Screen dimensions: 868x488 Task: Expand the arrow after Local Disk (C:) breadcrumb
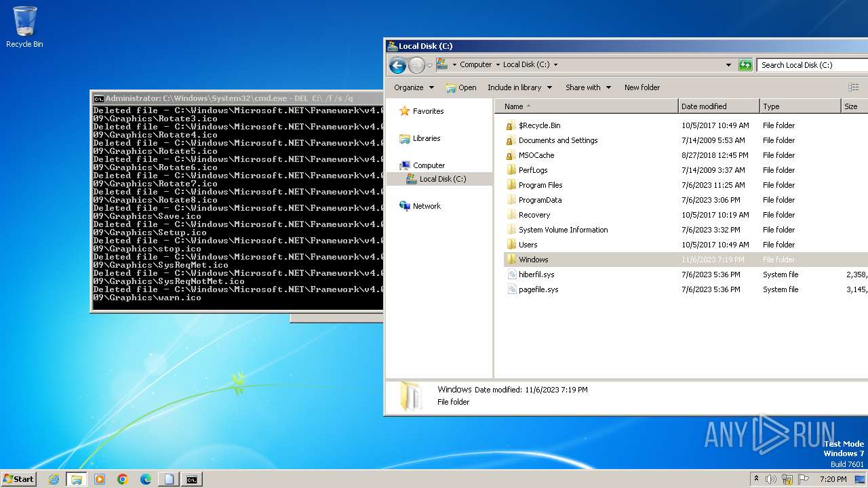556,65
